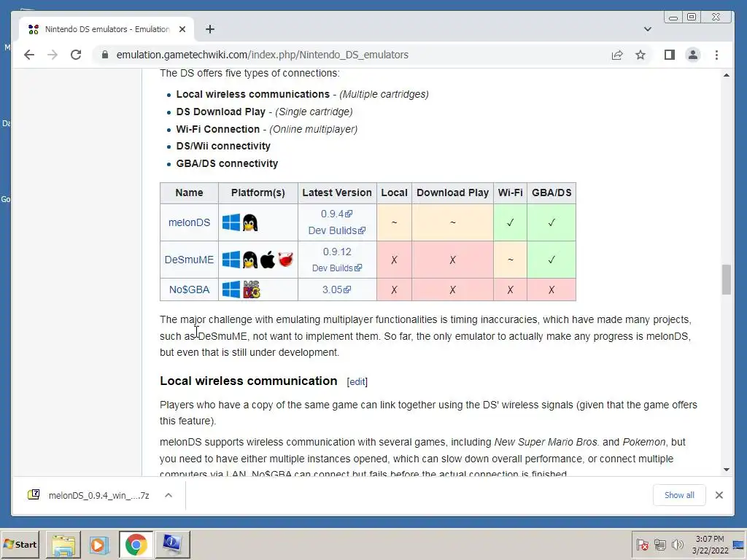Open melonDS version 0.9.4 link

pyautogui.click(x=336, y=214)
